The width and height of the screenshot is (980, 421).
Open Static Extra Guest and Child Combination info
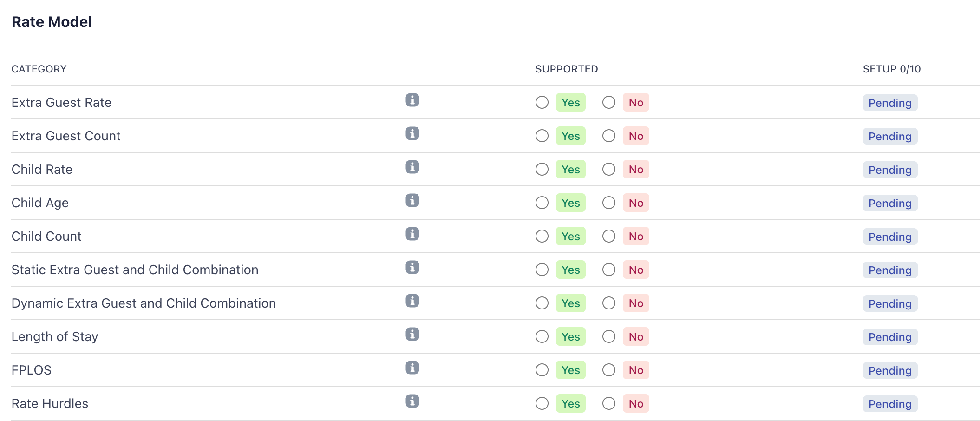[412, 268]
